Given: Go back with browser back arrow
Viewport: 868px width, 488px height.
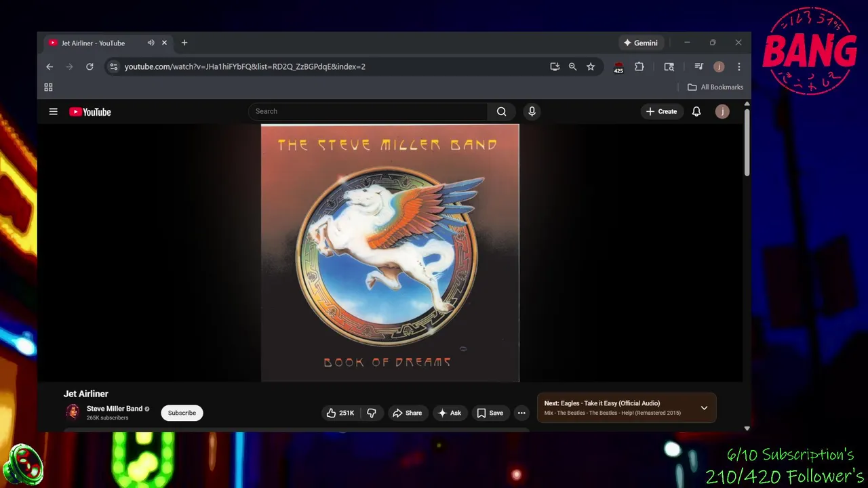Looking at the screenshot, I should tap(50, 66).
